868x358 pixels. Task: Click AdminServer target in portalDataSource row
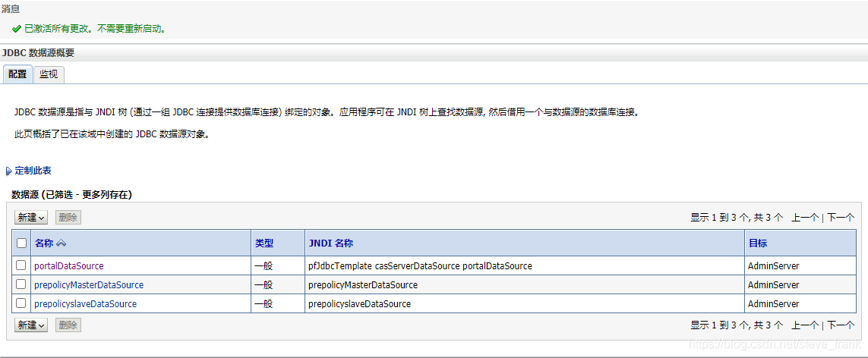point(773,265)
